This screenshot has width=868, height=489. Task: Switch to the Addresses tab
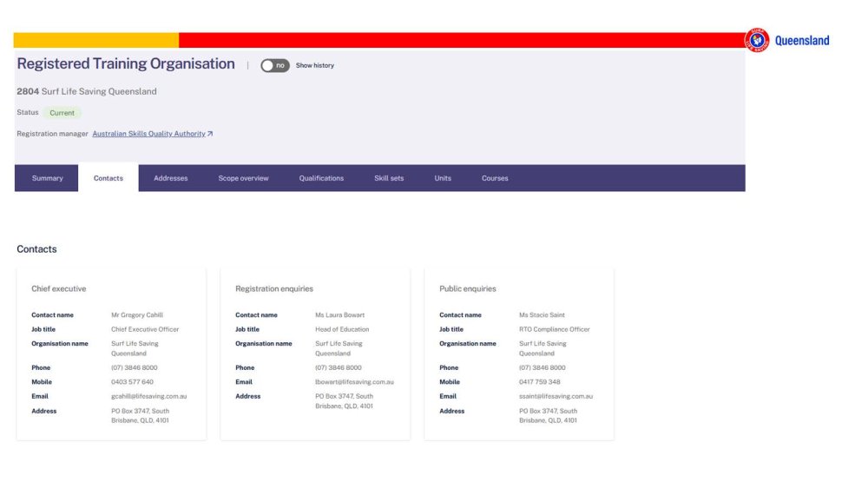click(x=170, y=178)
